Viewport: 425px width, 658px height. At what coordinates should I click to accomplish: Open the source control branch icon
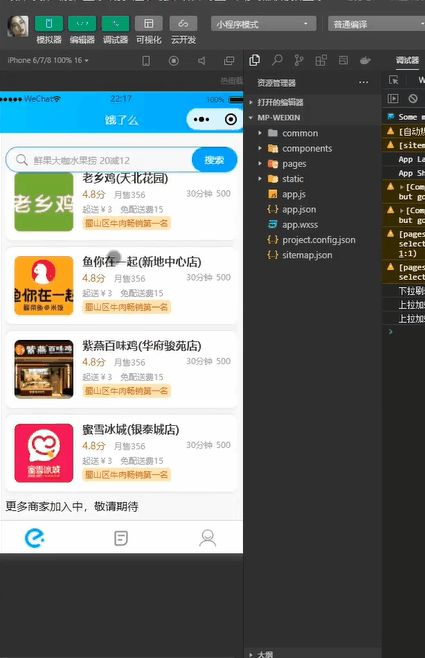tap(299, 60)
